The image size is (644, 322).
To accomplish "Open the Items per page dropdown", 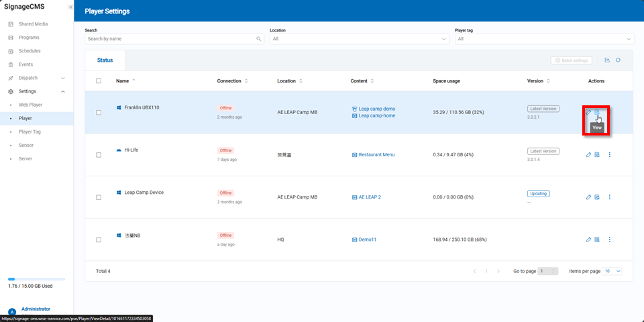I will 613,271.
